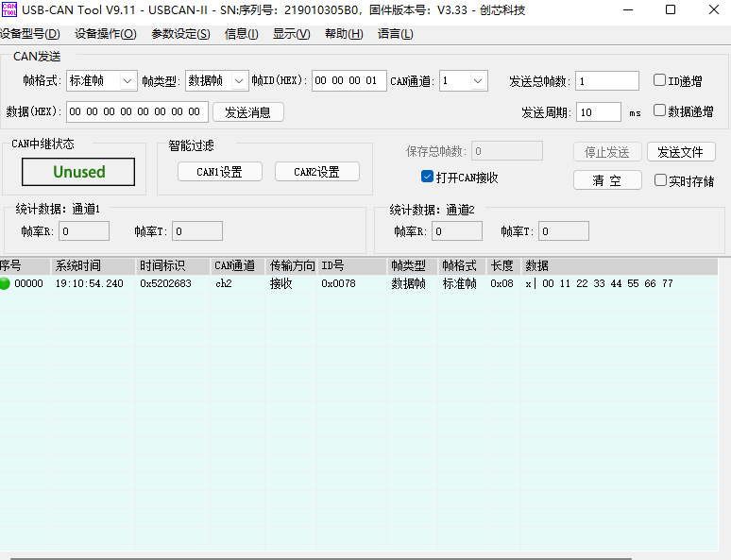
Task: Click the CAN2设置 filter button
Action: 317,172
